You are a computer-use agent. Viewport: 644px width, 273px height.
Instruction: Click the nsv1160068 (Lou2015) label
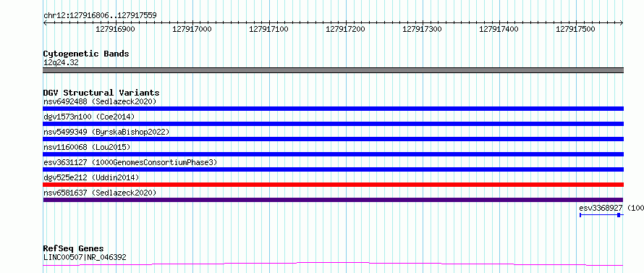[87, 147]
